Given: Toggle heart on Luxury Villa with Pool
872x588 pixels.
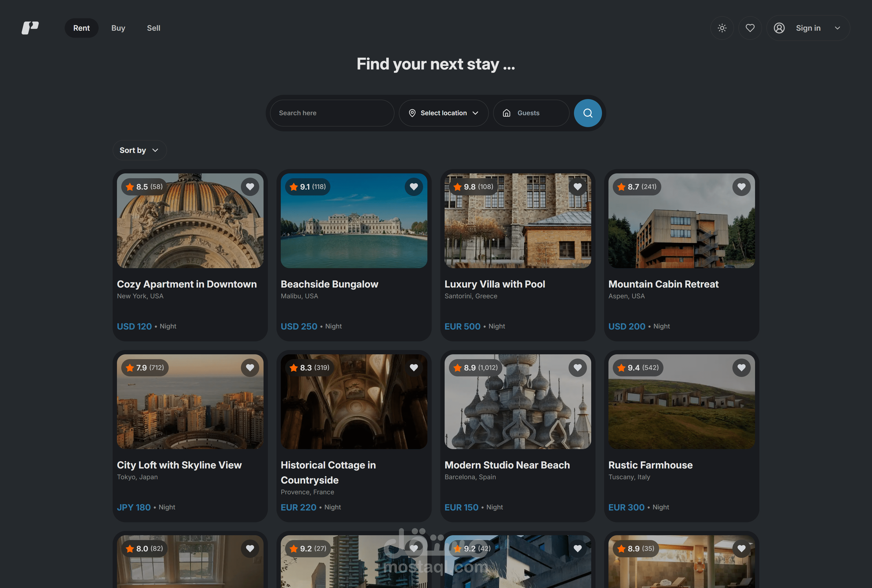Looking at the screenshot, I should point(577,187).
